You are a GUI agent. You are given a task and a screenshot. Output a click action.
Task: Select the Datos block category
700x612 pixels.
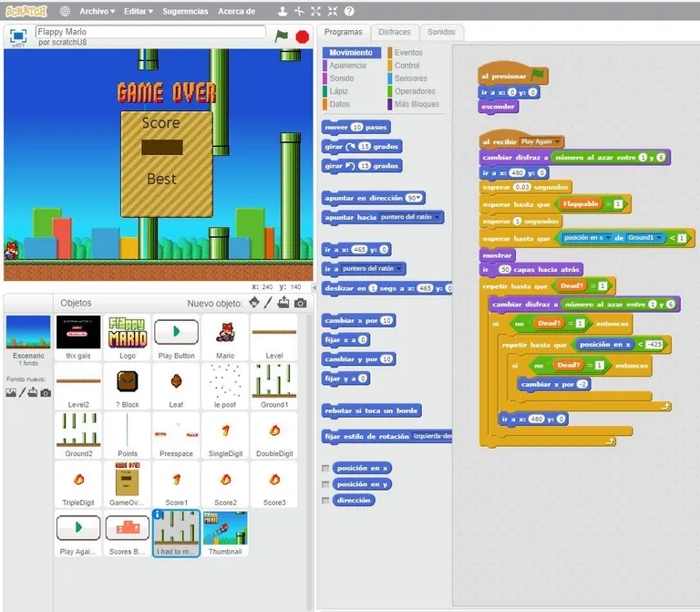coord(340,104)
